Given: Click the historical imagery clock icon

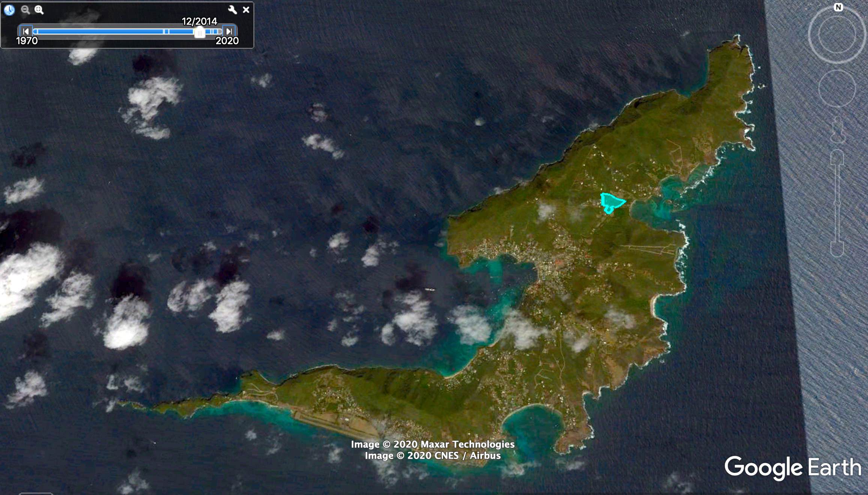Looking at the screenshot, I should click(9, 10).
